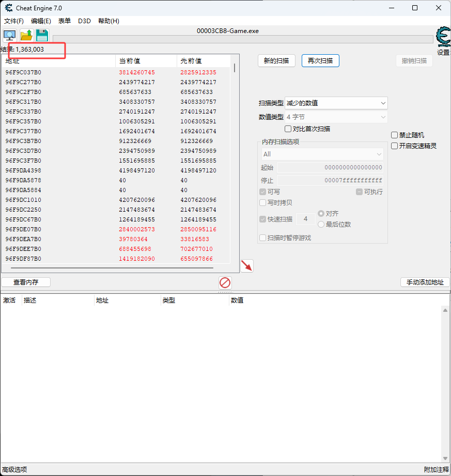Click the Cheat Engine title bar icon
Screen dimensions: 451x476
8,8
